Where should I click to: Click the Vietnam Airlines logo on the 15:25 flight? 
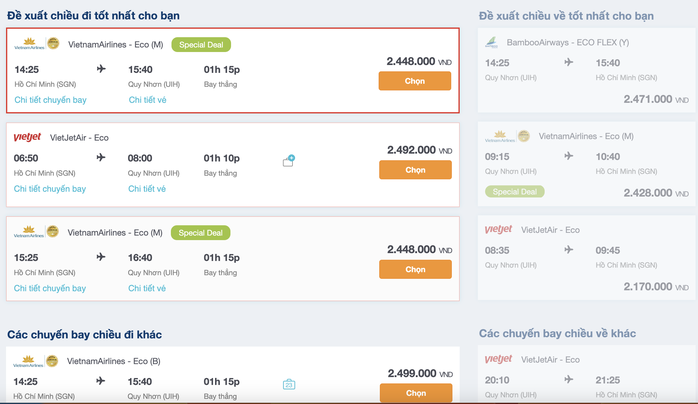click(x=36, y=232)
